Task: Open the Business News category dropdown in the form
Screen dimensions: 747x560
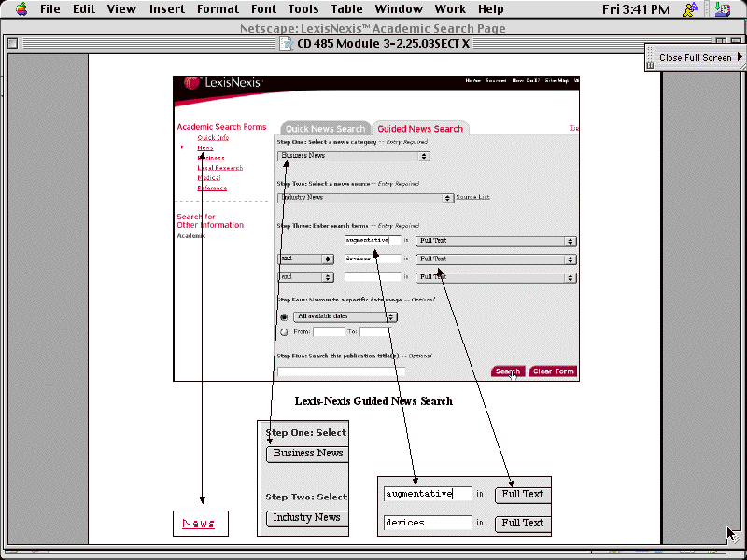Action: coord(354,156)
